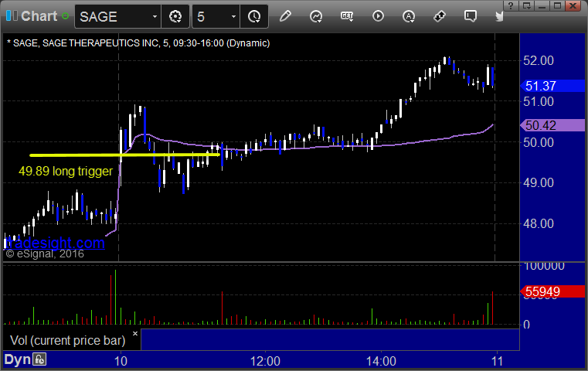Select the 49.89 long trigger text annotation

pyautogui.click(x=66, y=171)
